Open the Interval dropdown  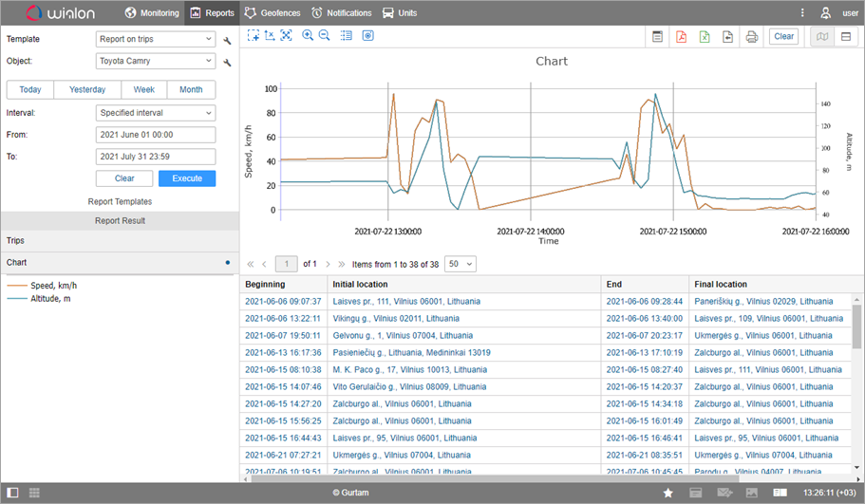coord(156,113)
